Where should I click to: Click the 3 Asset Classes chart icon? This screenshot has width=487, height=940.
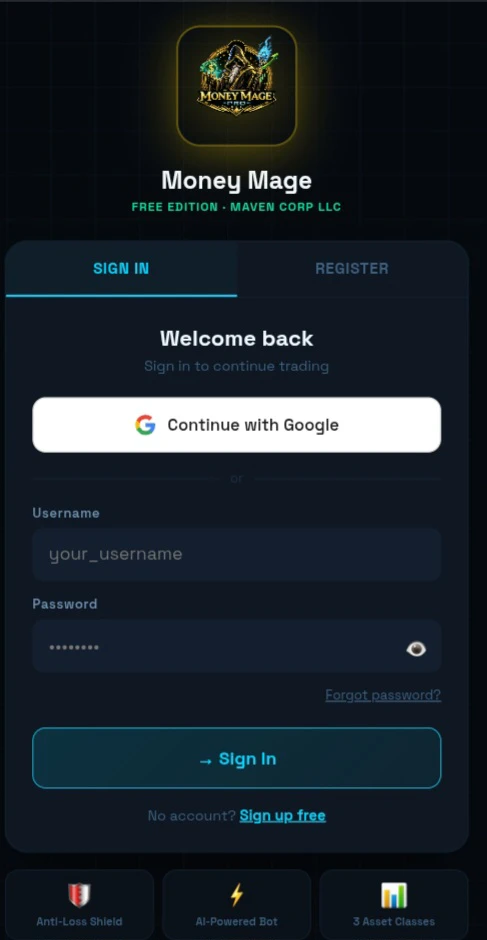pos(394,896)
